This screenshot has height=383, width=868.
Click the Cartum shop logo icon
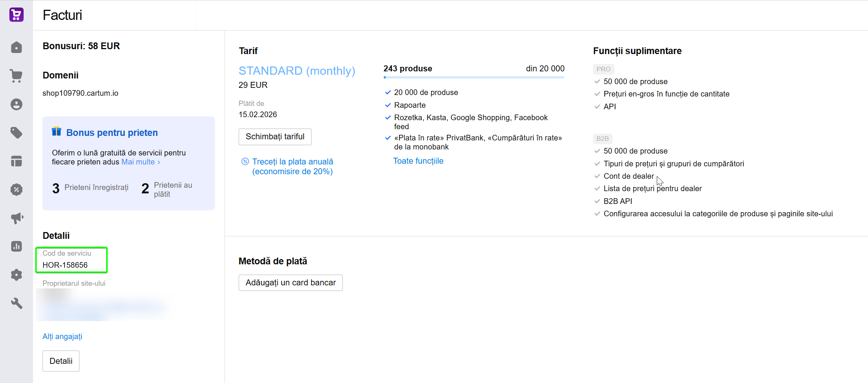17,15
